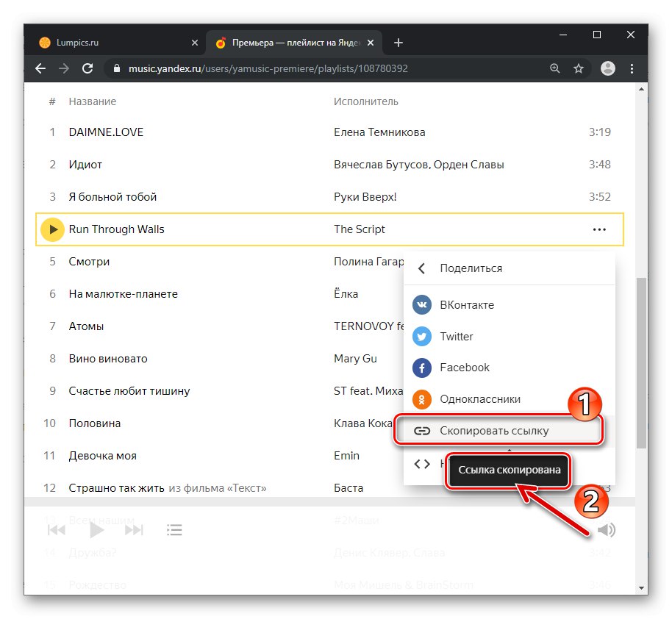Open artist Вячеслав Бутусов
The image size is (672, 619).
point(382,165)
